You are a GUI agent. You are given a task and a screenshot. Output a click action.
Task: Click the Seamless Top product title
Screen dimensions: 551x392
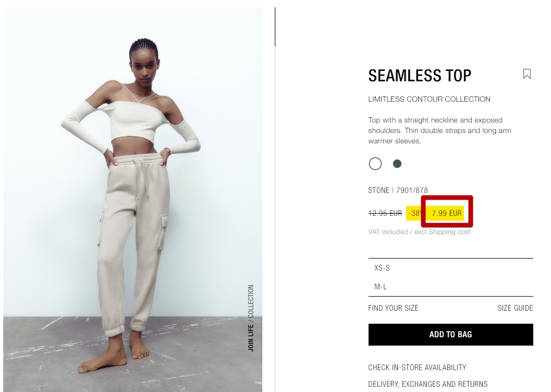420,76
